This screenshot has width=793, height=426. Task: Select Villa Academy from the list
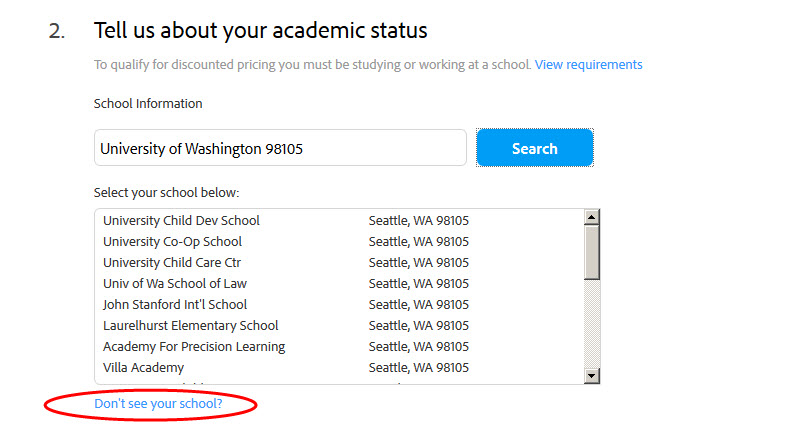[143, 367]
